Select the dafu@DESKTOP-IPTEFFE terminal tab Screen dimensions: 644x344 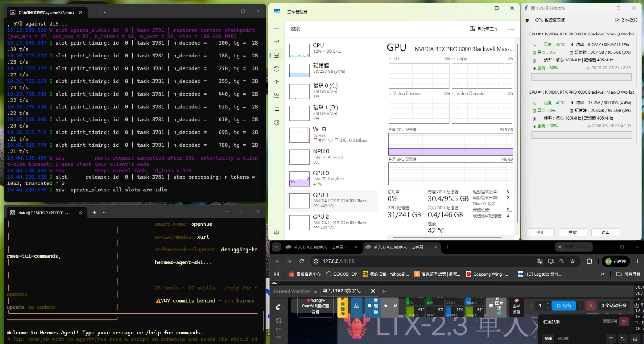46,212
